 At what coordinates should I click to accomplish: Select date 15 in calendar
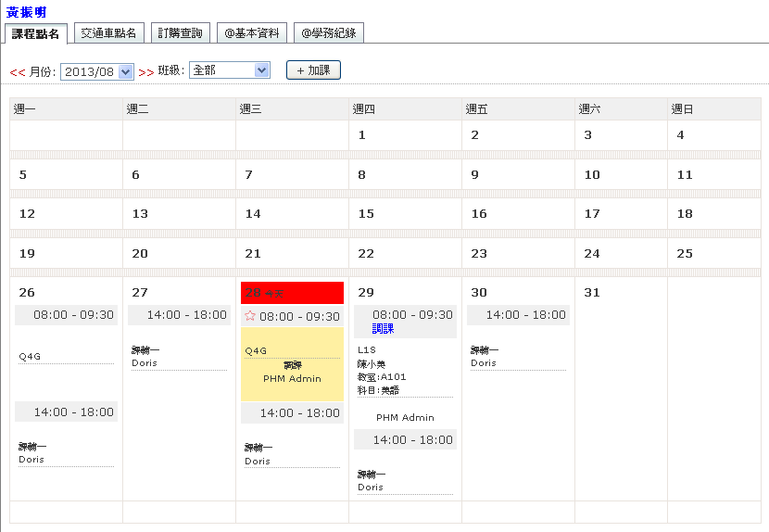366,213
